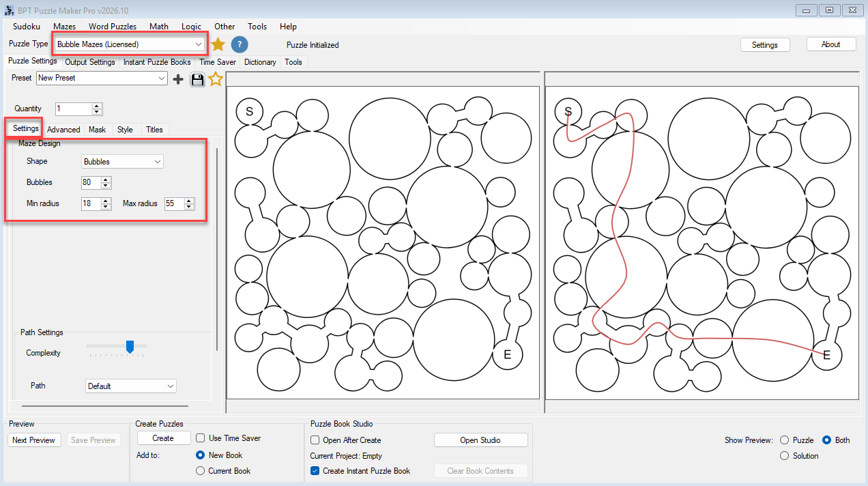This screenshot has width=868, height=486.
Task: Decrease the Quantity value with down arrow
Action: [97, 111]
